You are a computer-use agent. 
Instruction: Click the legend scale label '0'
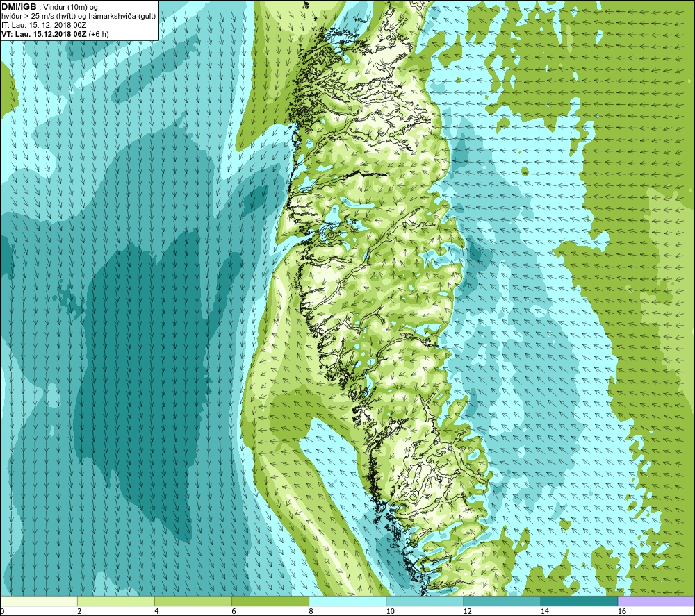tap(3, 611)
